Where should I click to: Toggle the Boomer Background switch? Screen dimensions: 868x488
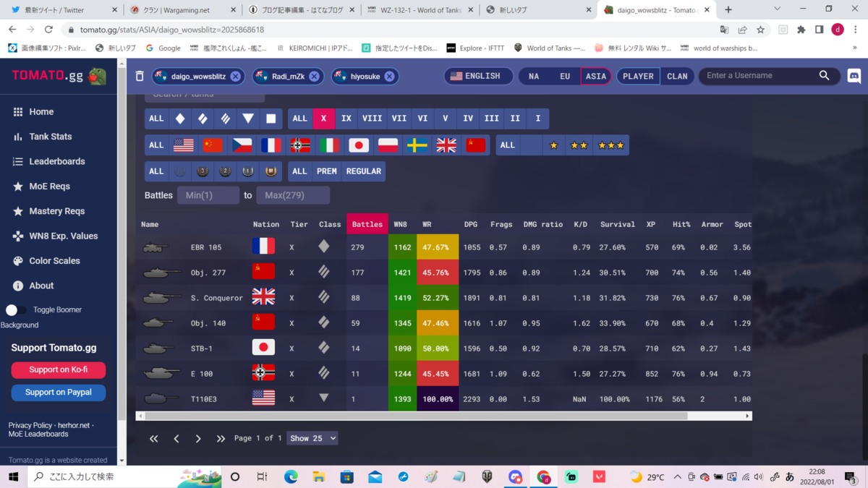point(16,310)
